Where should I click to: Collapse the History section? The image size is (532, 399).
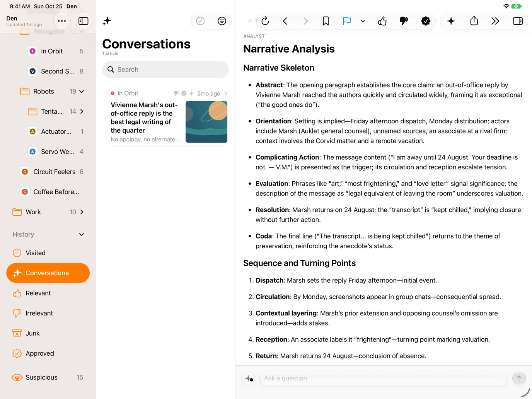(82, 235)
